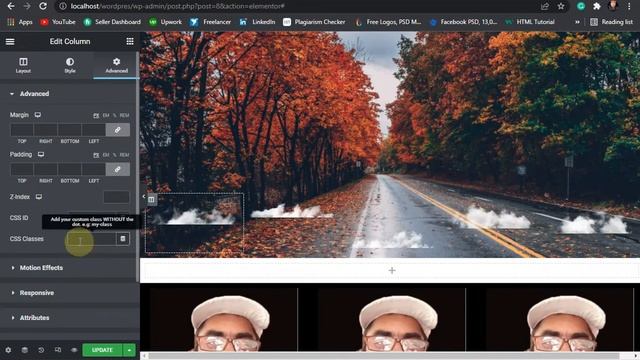Screen dimensions: 640x360
Task: Click the Margin RIGHT input field
Action: coord(46,130)
